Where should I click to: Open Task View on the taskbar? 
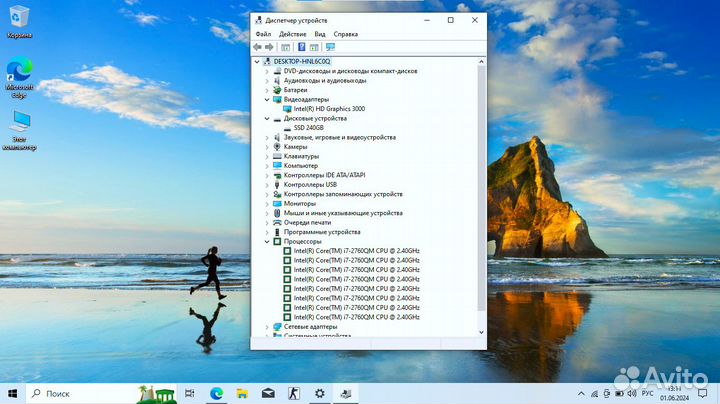pyautogui.click(x=190, y=393)
